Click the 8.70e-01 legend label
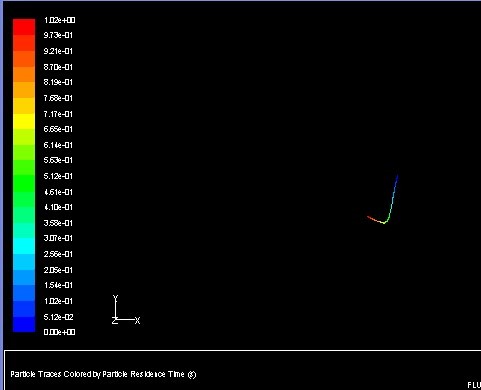 click(x=58, y=67)
